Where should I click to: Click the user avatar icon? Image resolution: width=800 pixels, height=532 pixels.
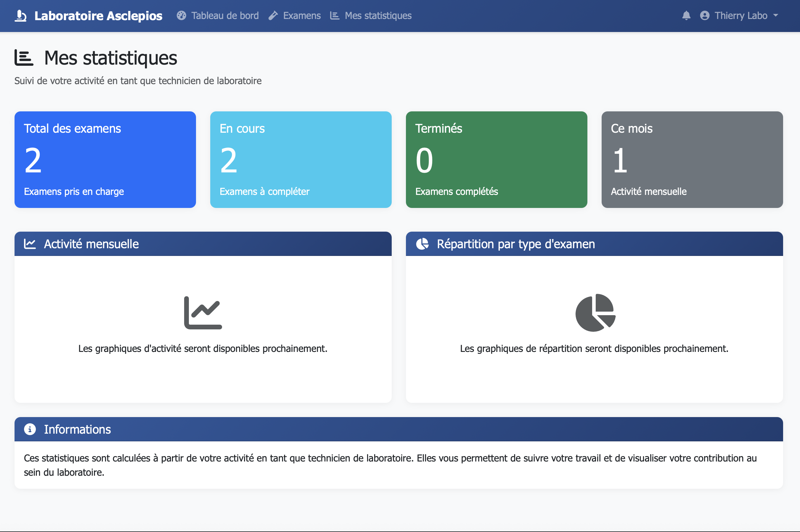705,16
